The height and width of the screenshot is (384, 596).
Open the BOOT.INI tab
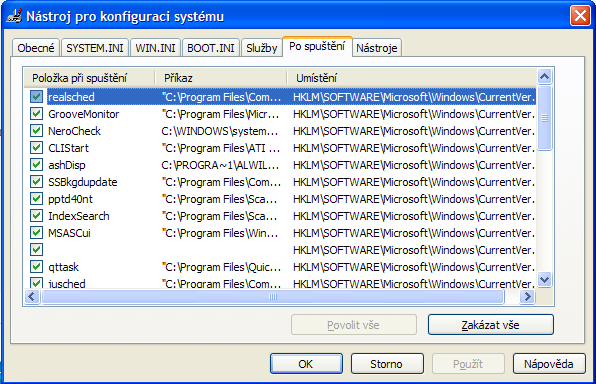(211, 48)
